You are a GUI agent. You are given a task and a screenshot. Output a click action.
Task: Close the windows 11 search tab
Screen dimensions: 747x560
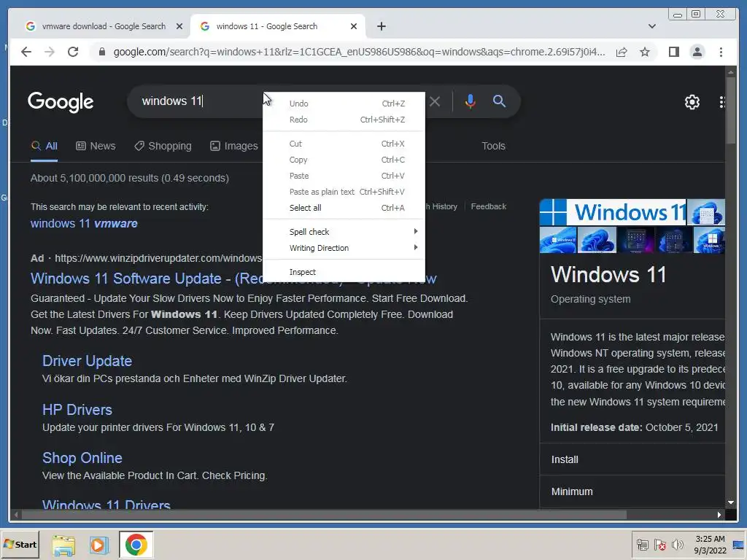point(354,26)
